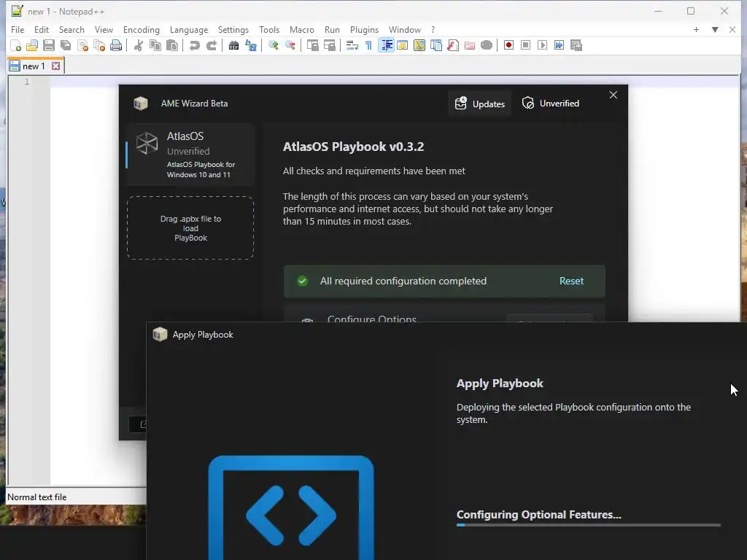Open the question mark help menu

tap(433, 29)
